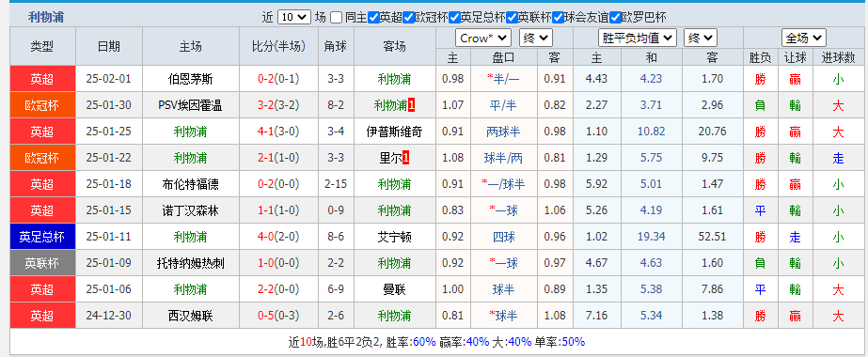Click away team 曼联

[394, 289]
